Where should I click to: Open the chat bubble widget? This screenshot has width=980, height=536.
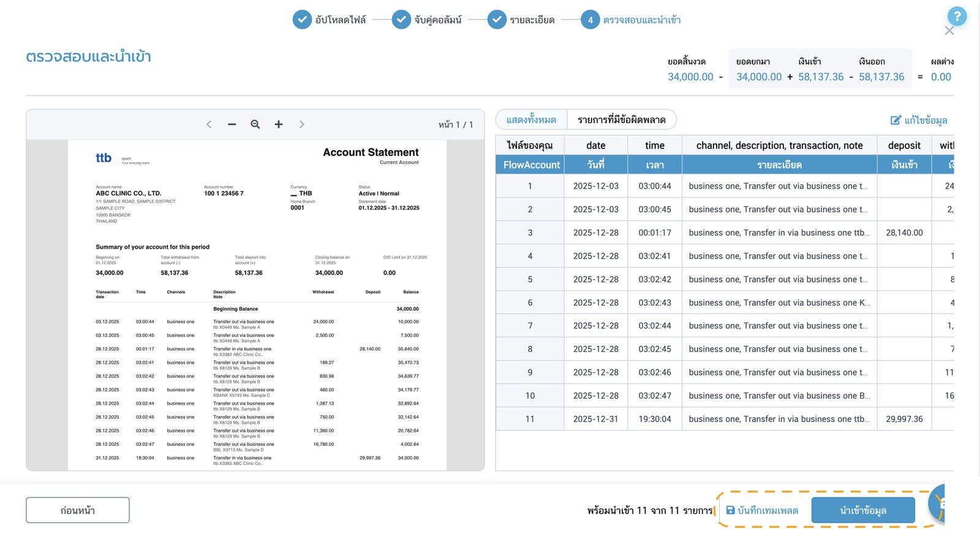click(937, 504)
